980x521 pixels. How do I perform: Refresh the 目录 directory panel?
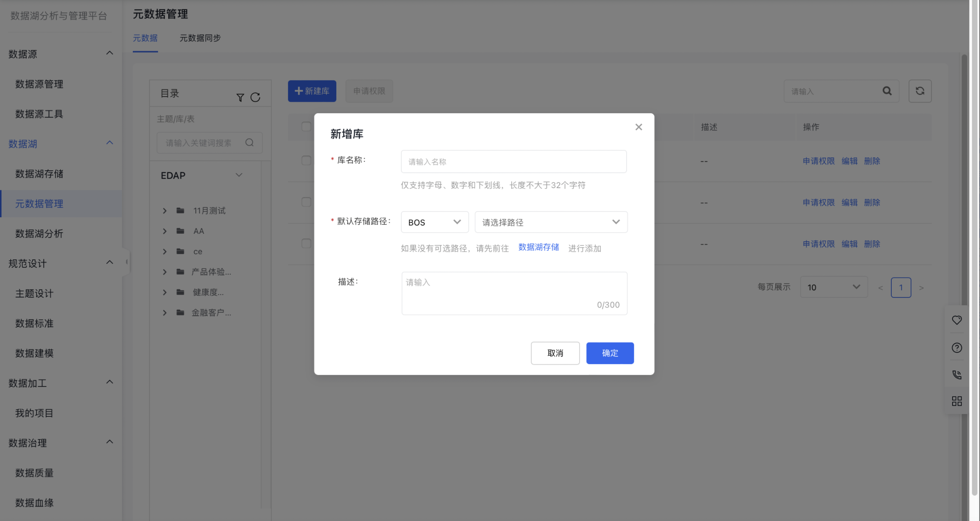pos(255,97)
